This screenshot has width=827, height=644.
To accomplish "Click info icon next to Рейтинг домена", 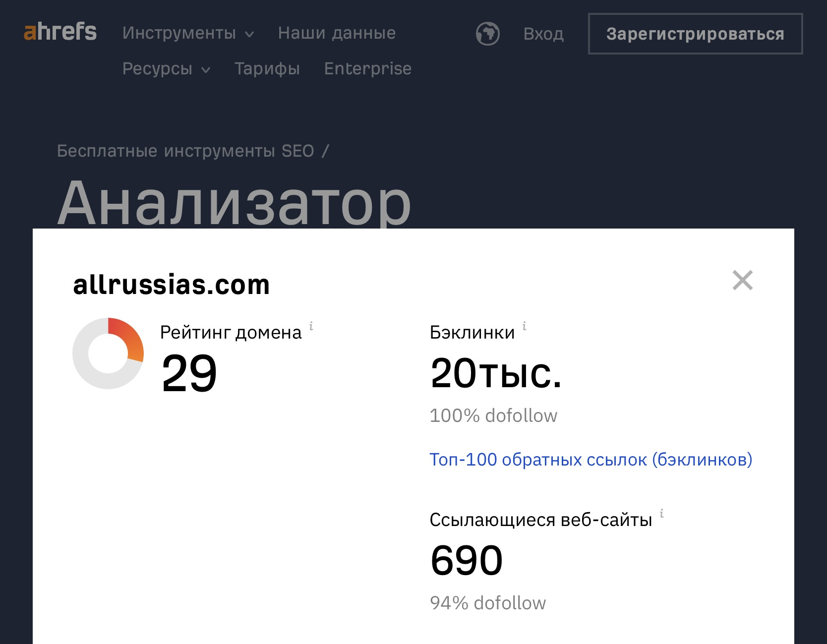I will click(x=311, y=326).
